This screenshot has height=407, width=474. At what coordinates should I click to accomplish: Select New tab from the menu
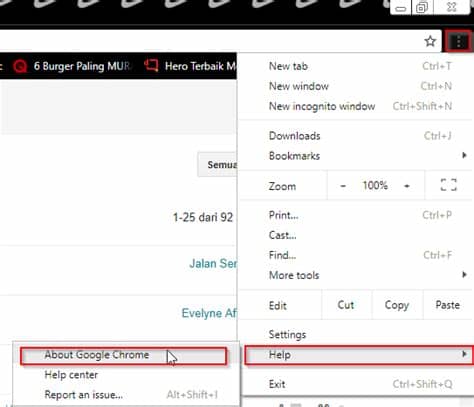[x=356, y=66]
